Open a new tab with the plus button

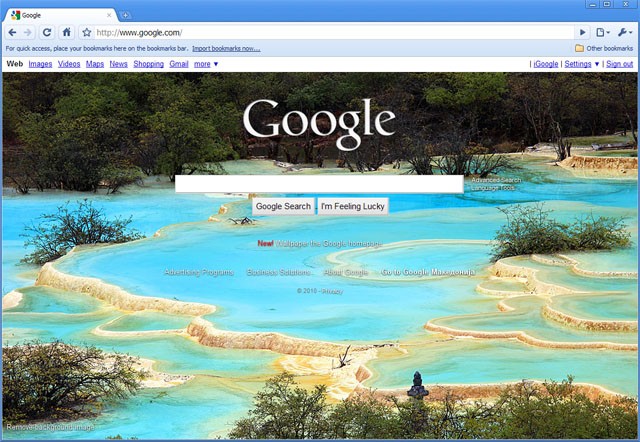(125, 15)
